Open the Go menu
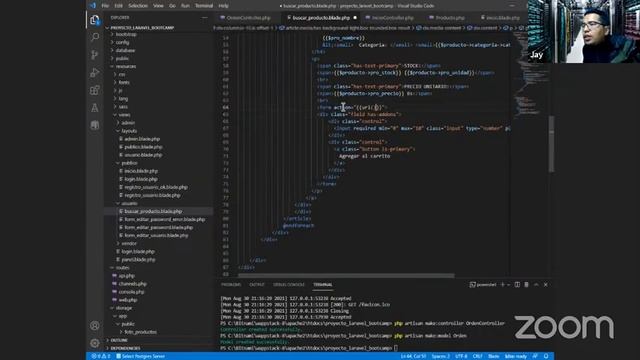 pyautogui.click(x=172, y=6)
